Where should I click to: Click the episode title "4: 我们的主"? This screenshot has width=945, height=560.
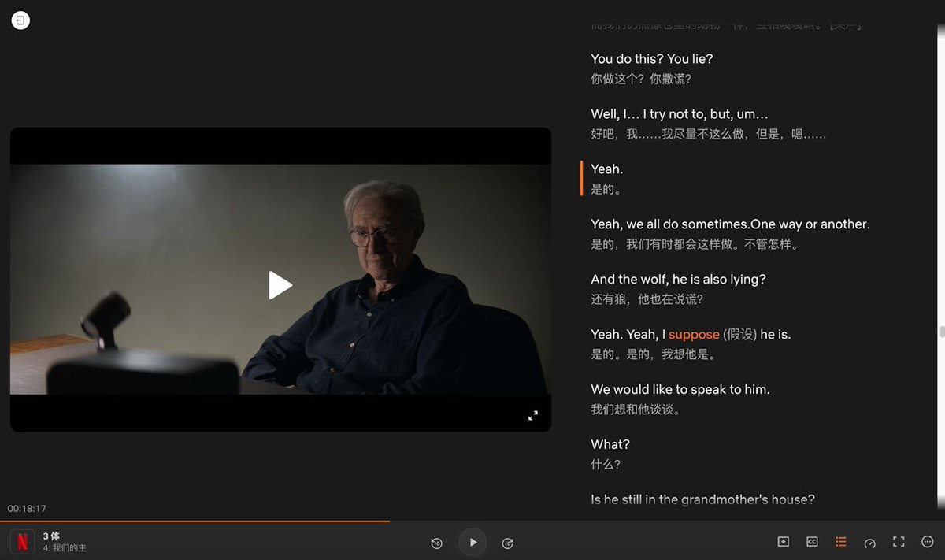coord(65,547)
